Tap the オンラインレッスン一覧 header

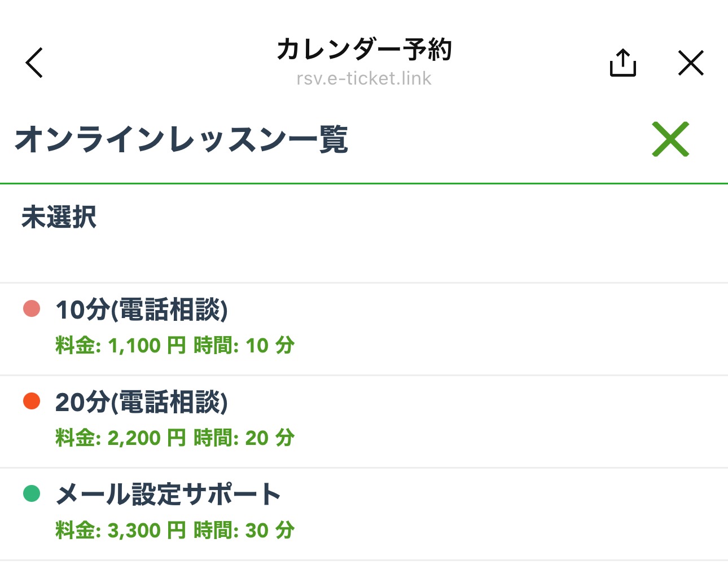coord(181,139)
